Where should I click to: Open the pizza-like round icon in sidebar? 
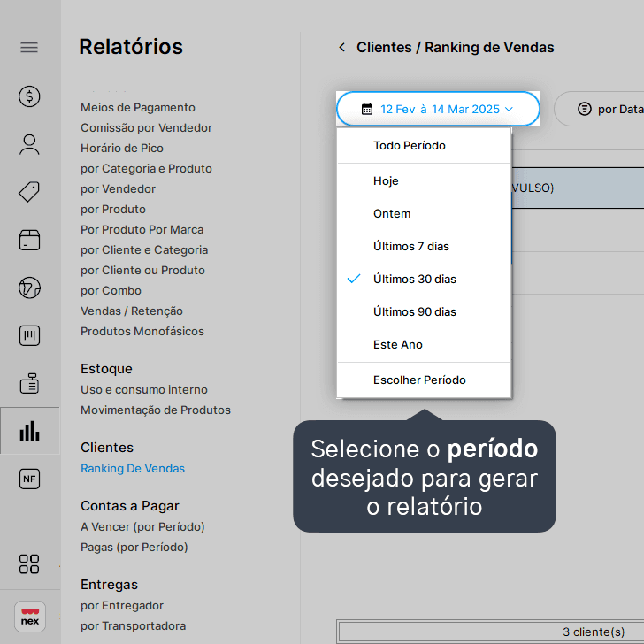29,287
